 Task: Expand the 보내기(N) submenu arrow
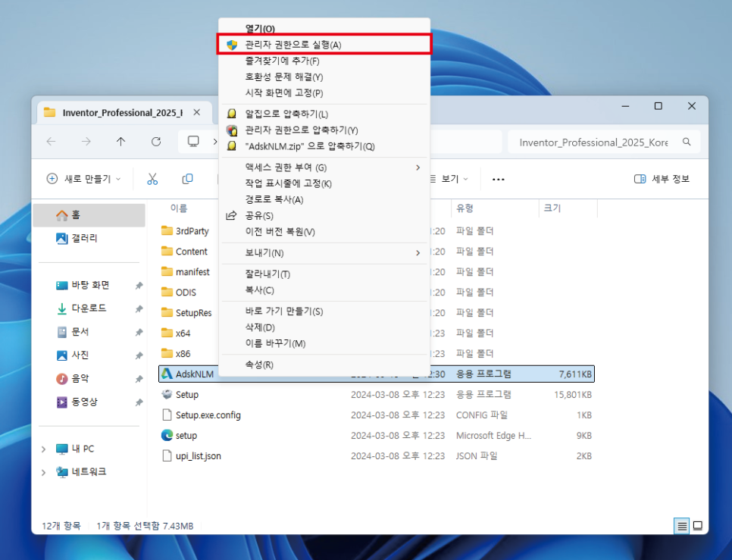[x=418, y=253]
